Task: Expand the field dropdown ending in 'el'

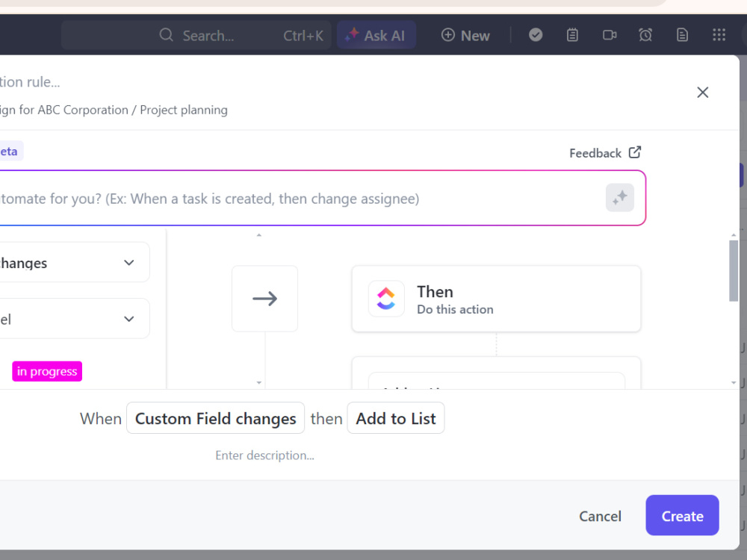Action: pos(74,319)
